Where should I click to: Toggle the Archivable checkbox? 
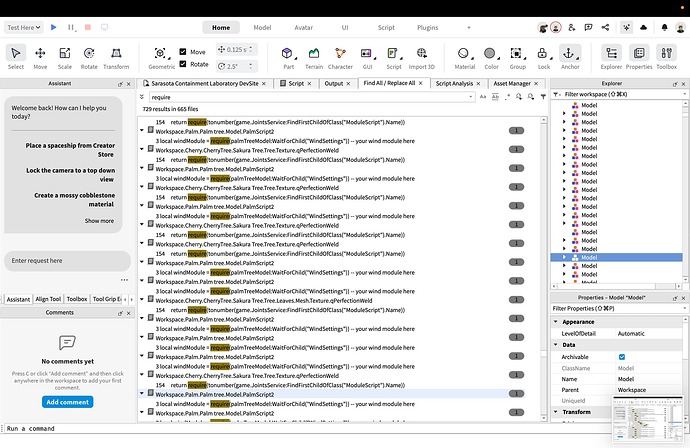tap(622, 357)
